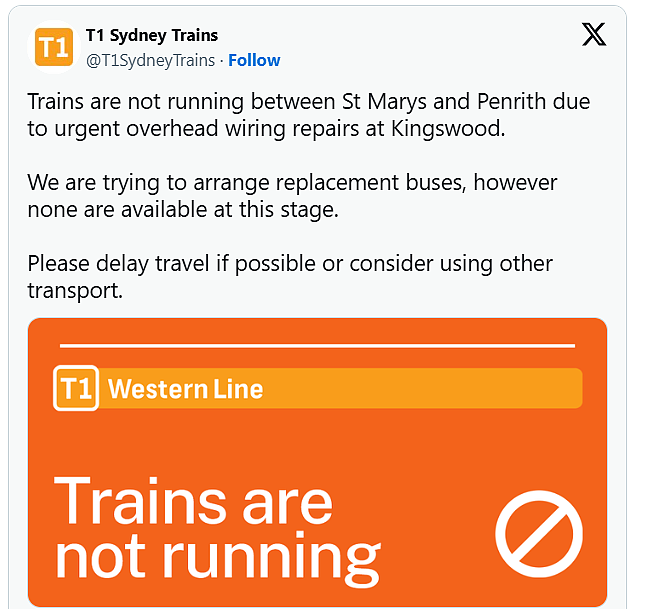Click the 'Trains are' headline line in image

[193, 501]
